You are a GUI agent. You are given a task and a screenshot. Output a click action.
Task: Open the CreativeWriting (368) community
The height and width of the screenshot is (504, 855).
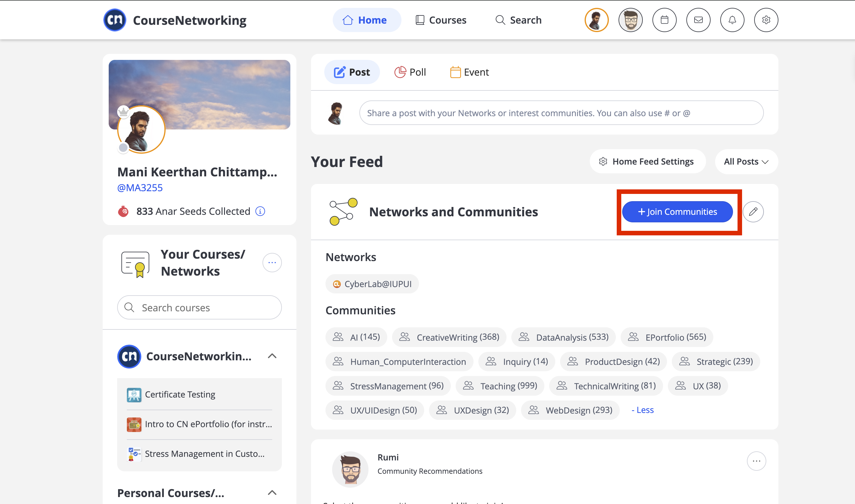tap(449, 337)
